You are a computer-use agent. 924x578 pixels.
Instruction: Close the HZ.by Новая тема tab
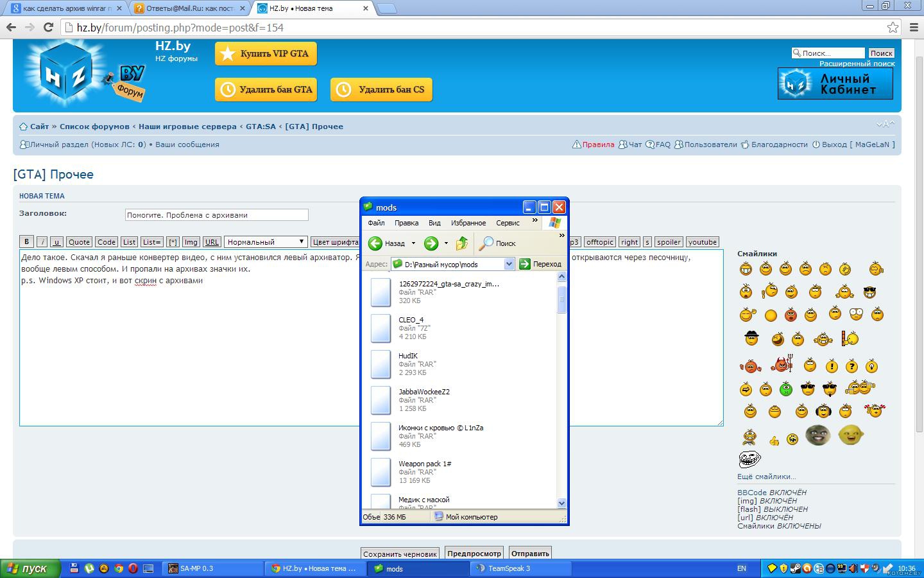366,8
